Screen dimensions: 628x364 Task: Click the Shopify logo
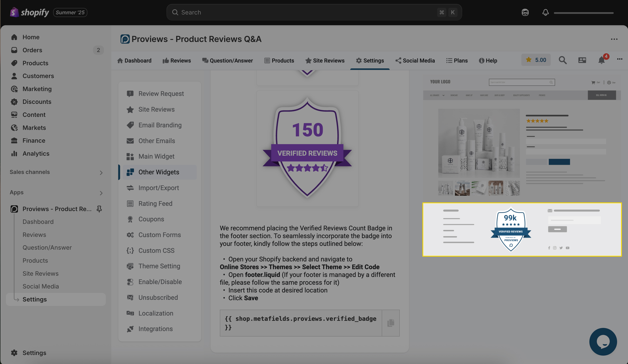14,12
